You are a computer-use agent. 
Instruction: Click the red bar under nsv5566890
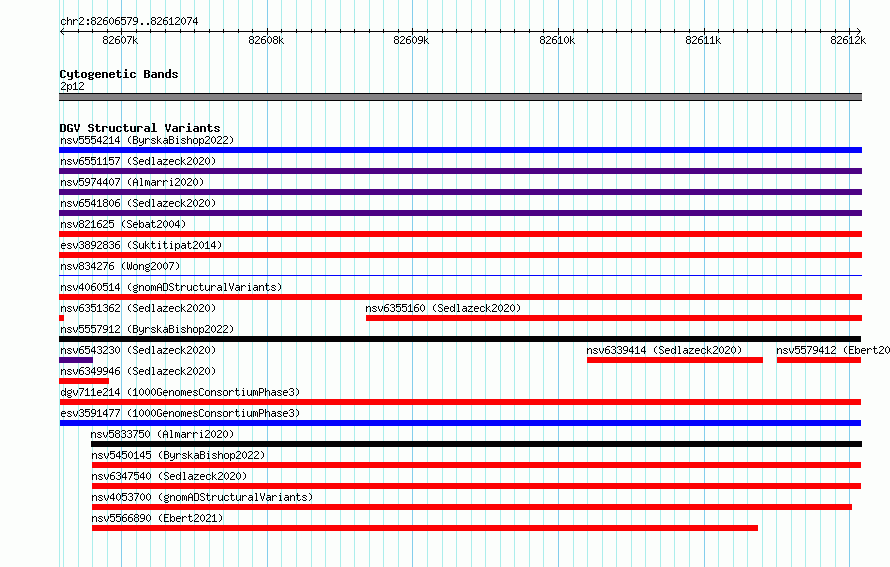pos(425,528)
